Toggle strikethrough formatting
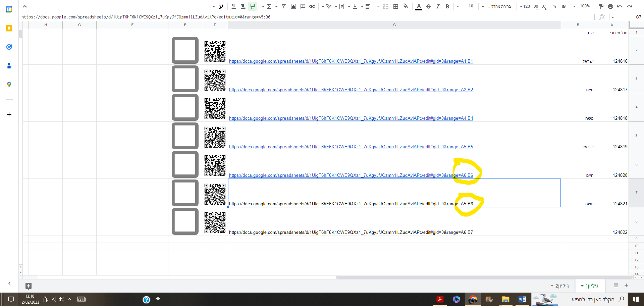 (428, 6)
